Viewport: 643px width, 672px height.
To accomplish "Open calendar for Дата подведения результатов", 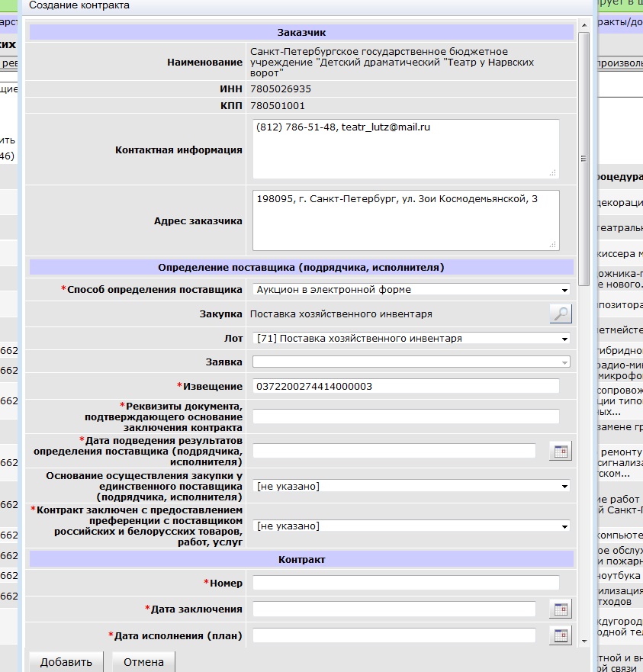I will [561, 452].
